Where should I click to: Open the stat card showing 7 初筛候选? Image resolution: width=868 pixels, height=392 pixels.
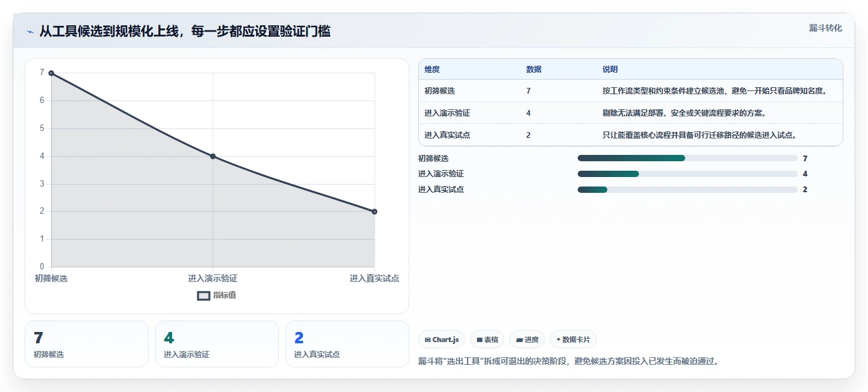87,344
